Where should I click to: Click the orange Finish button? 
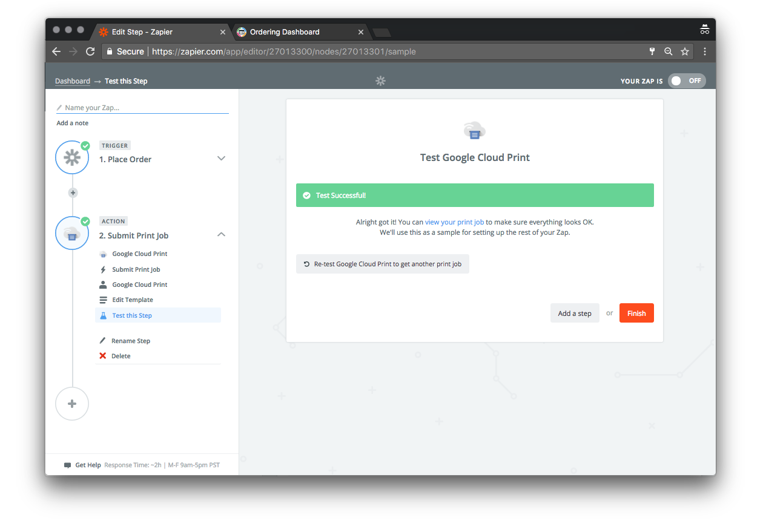(x=636, y=313)
